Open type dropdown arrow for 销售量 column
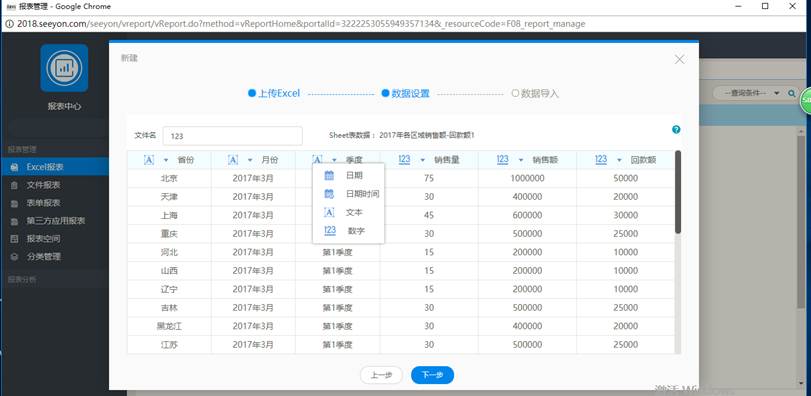811x396 pixels. (423, 160)
